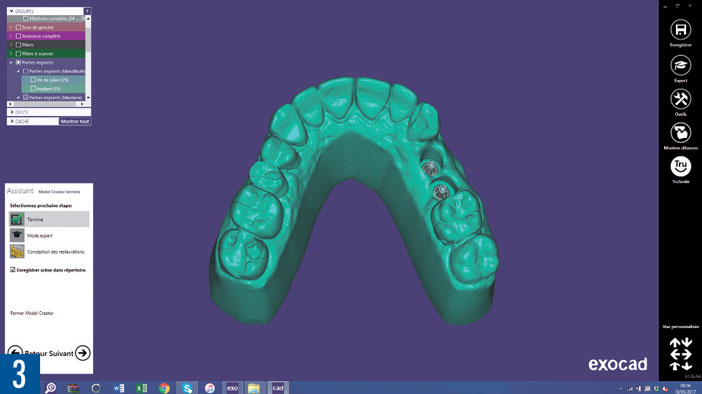
Task: Collapse the GROUPES section
Action: coord(11,11)
